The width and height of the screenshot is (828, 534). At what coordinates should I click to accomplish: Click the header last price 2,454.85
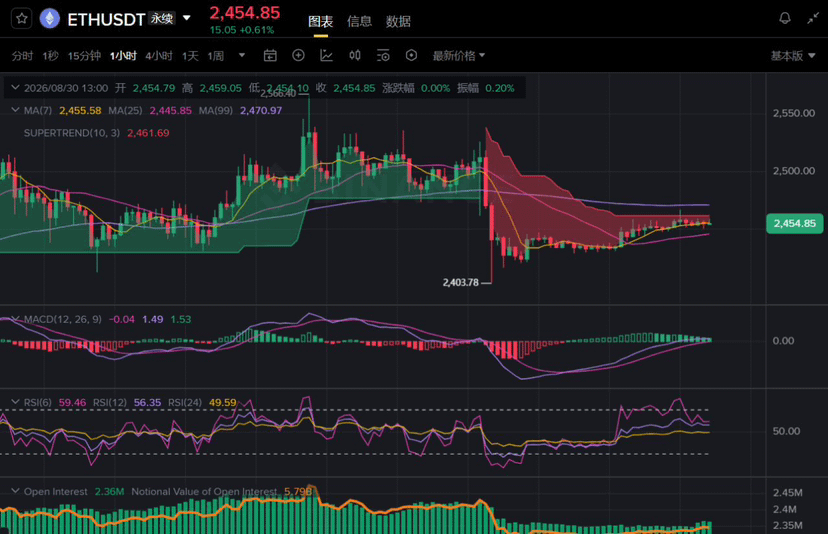[245, 13]
